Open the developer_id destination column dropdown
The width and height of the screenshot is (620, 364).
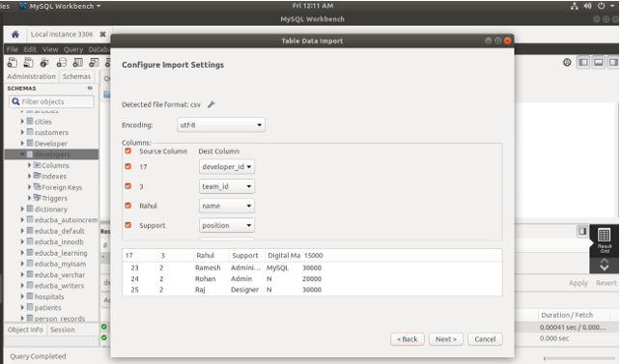pos(227,167)
